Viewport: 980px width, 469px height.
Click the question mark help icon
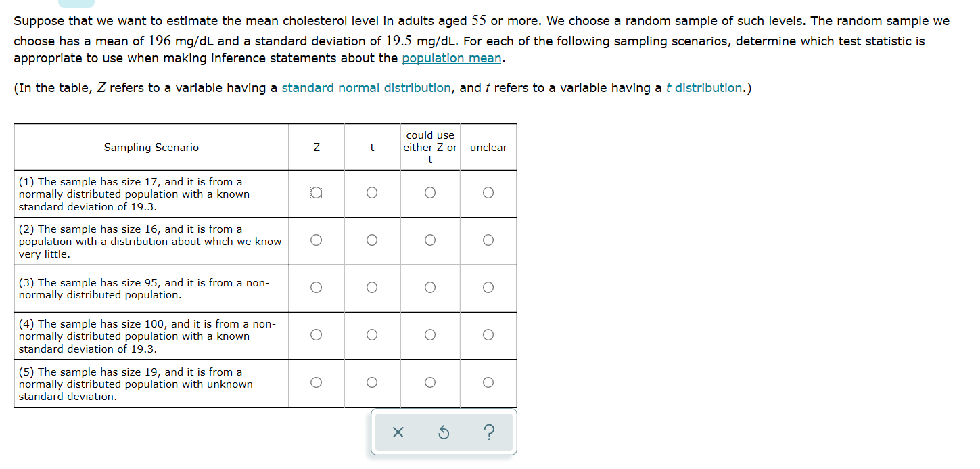click(490, 432)
